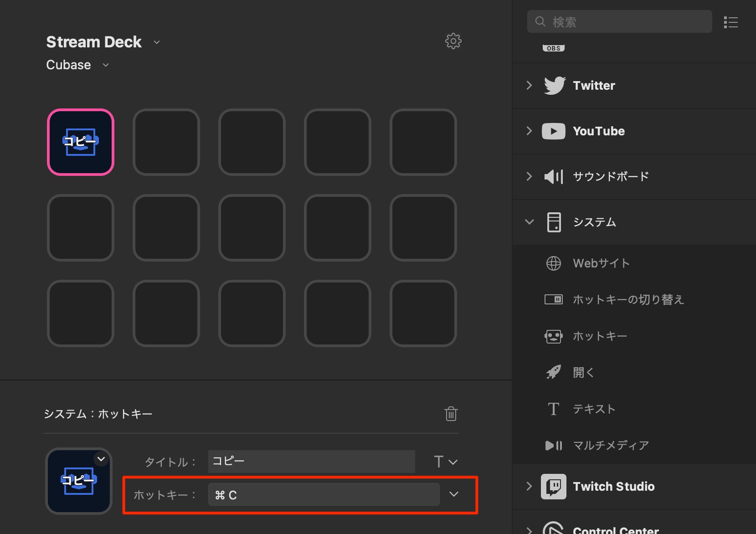The image size is (756, 534).
Task: Click the Webサイト action label
Action: pyautogui.click(x=602, y=263)
